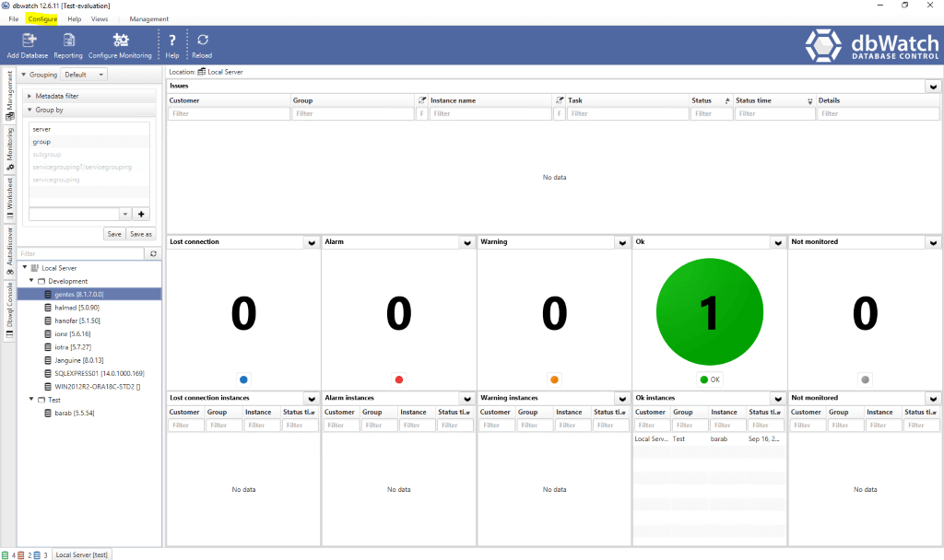Select Janguine [8.0.13] instance
The image size is (944, 560).
click(79, 360)
